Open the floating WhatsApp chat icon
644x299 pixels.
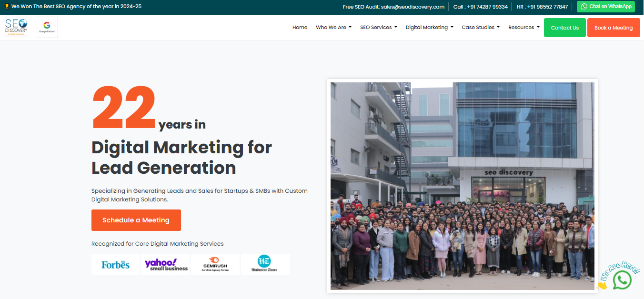622,280
